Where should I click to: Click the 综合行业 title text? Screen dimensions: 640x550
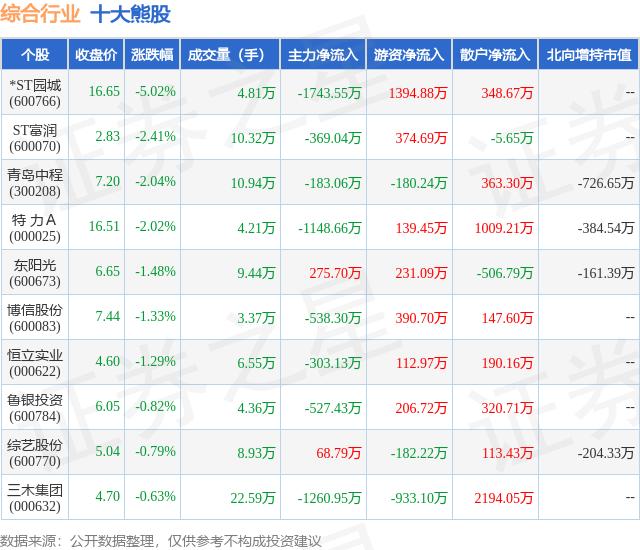(x=40, y=14)
